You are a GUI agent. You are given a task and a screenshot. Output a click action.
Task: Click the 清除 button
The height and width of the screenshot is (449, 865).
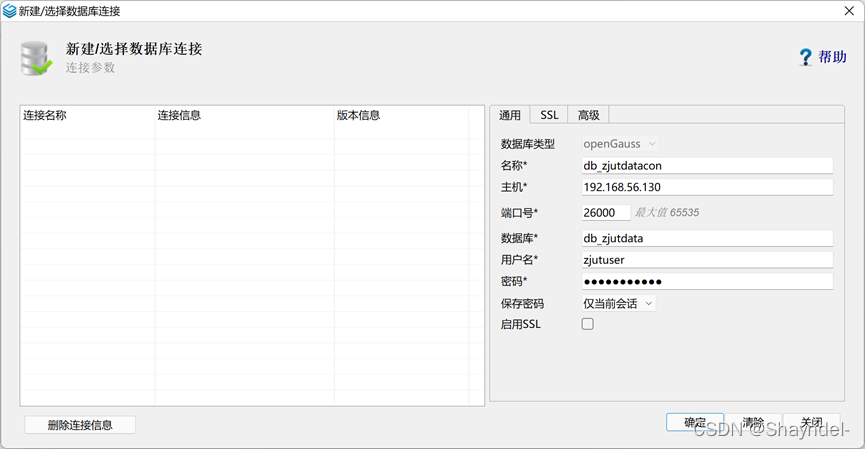tap(753, 423)
